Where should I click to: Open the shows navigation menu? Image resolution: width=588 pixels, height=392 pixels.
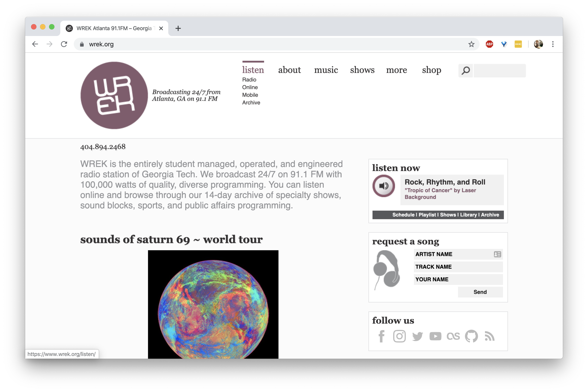tap(362, 70)
